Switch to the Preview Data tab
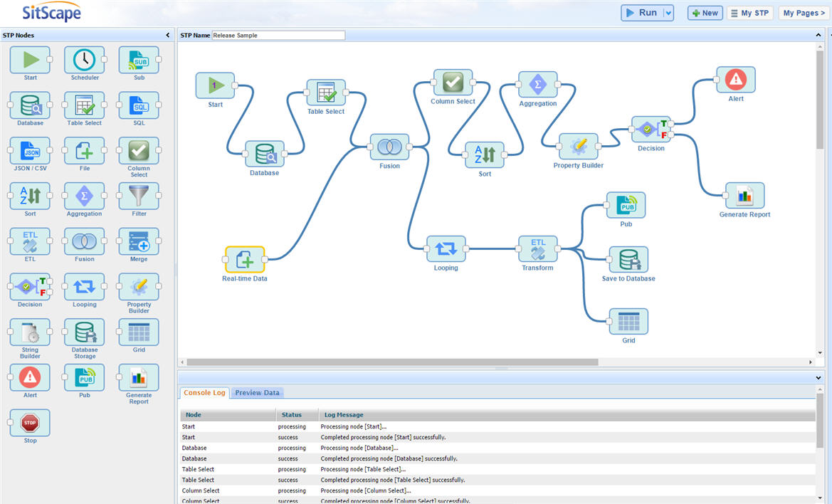The height and width of the screenshot is (504, 832). (258, 392)
